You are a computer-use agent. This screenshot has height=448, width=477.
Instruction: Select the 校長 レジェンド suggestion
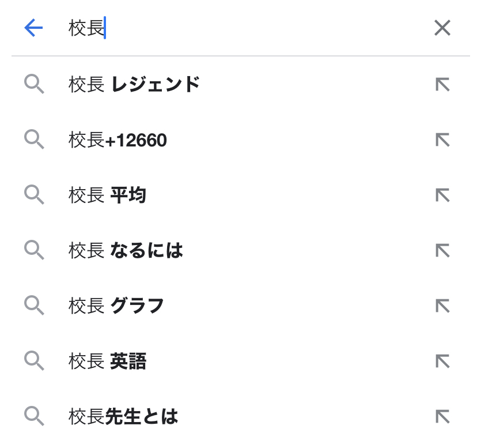pyautogui.click(x=134, y=85)
